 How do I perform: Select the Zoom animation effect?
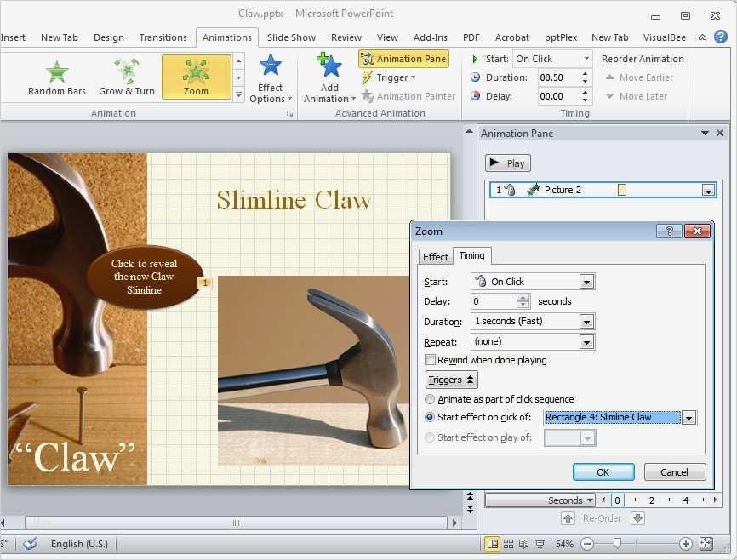point(196,77)
